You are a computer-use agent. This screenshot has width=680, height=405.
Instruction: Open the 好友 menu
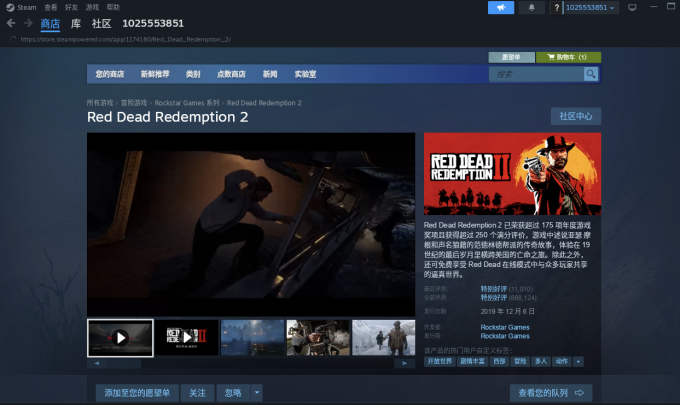(x=72, y=7)
